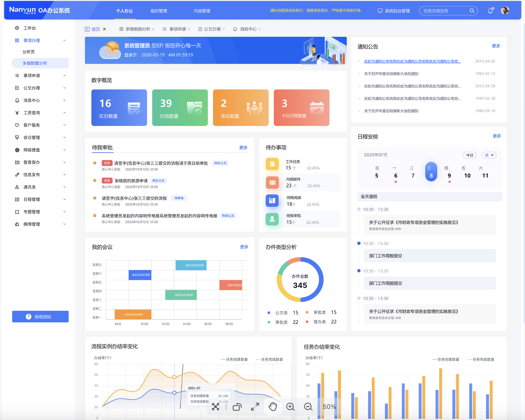This screenshot has height=420, width=525.
Task: Open the 周 view dropdown
Action: [489, 155]
